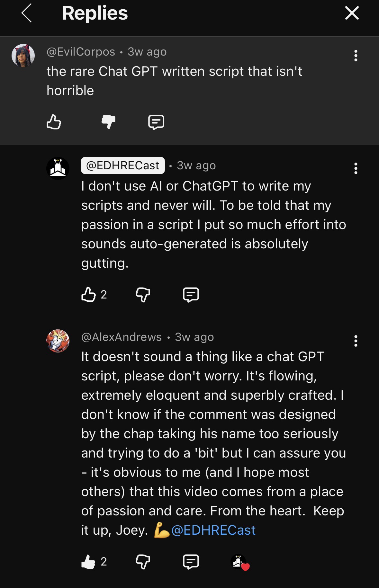Dislike the EvilCorpos comment
379x588 pixels.
tap(108, 122)
